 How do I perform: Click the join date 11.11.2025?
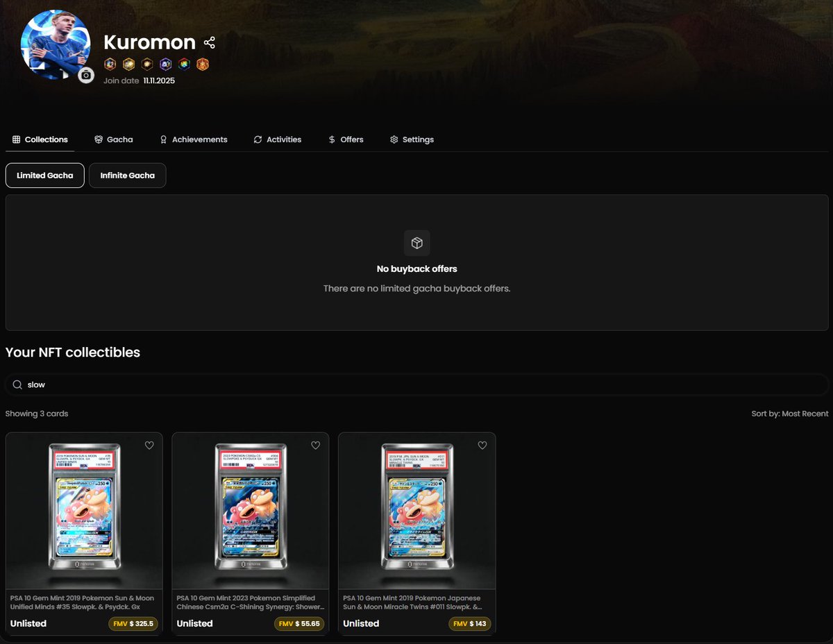[159, 80]
